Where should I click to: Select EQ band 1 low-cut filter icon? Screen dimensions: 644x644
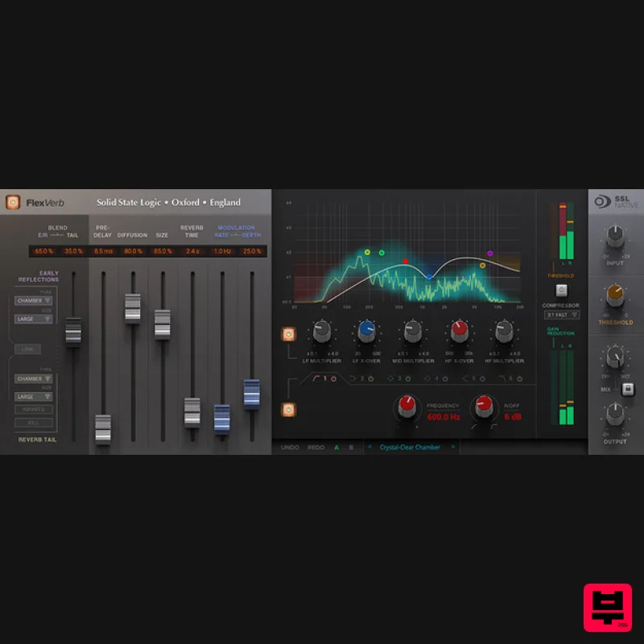(x=317, y=378)
